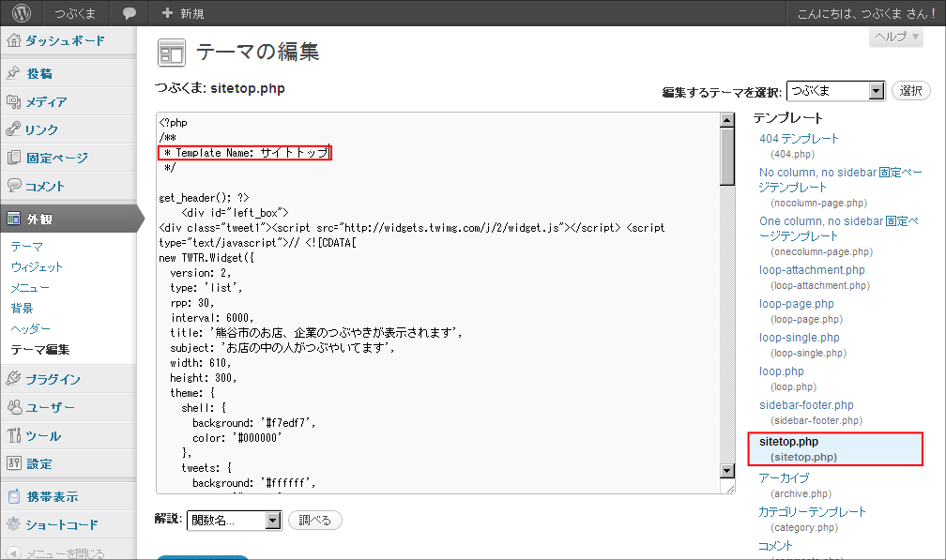Open loop-attachment.php template link
The width and height of the screenshot is (946, 560).
(x=812, y=269)
